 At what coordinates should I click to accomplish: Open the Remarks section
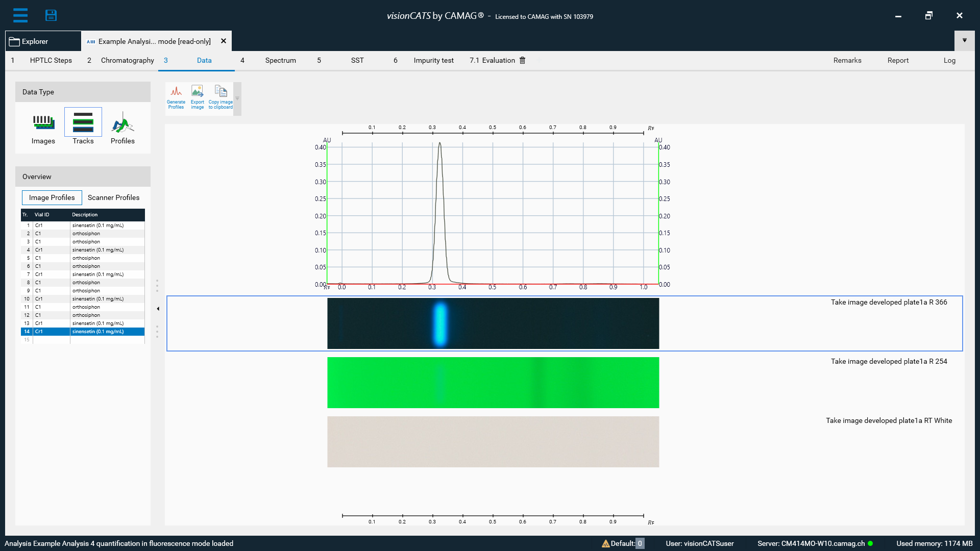tap(847, 60)
